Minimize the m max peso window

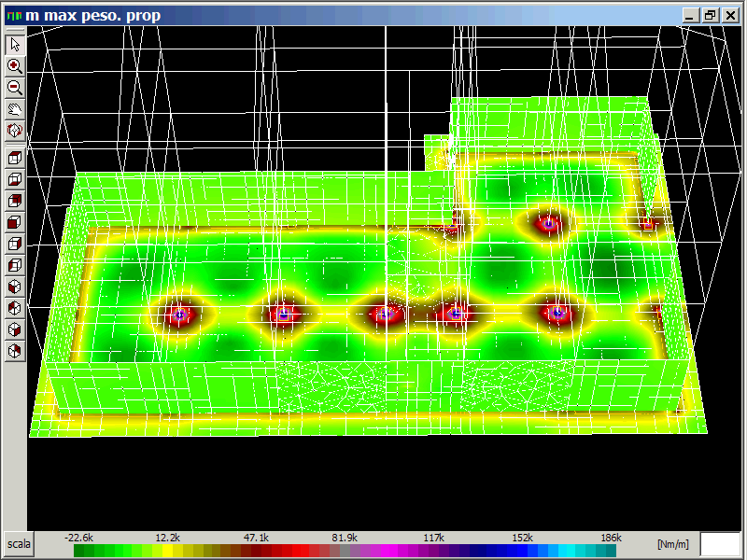(693, 15)
